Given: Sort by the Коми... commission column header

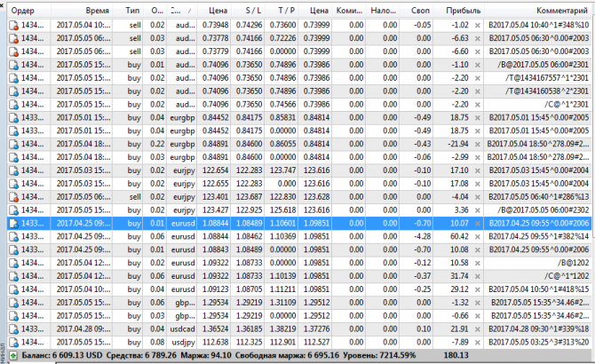Looking at the screenshot, I should pos(349,11).
